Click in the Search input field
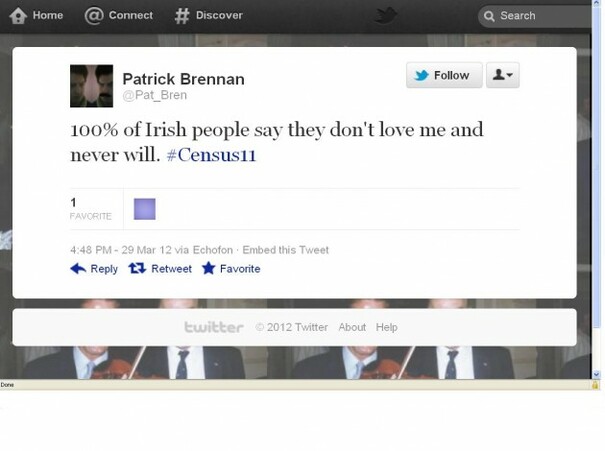 tap(534, 16)
